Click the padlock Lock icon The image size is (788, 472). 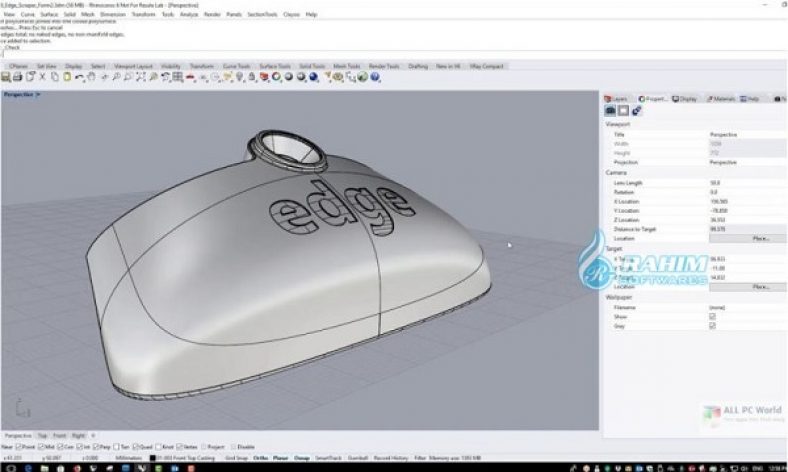tap(252, 77)
